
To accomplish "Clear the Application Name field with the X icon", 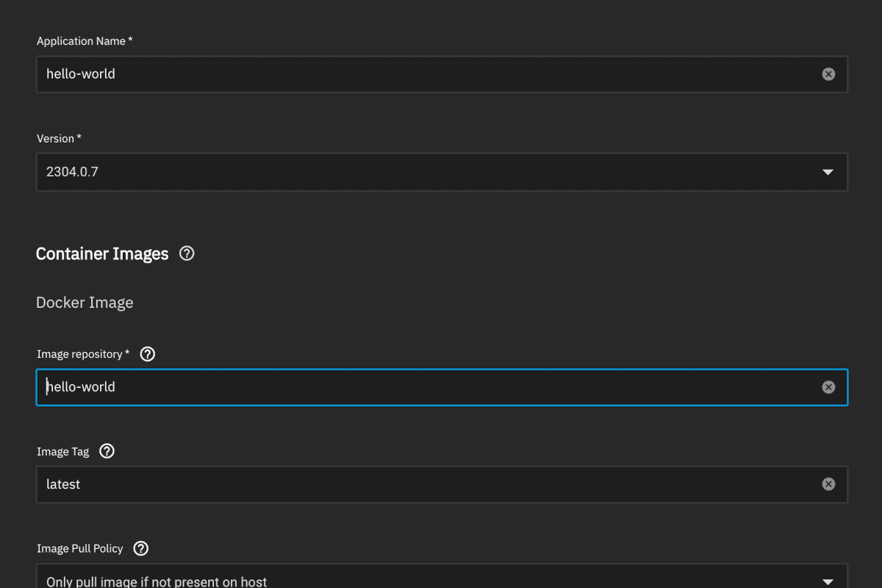I will tap(828, 74).
